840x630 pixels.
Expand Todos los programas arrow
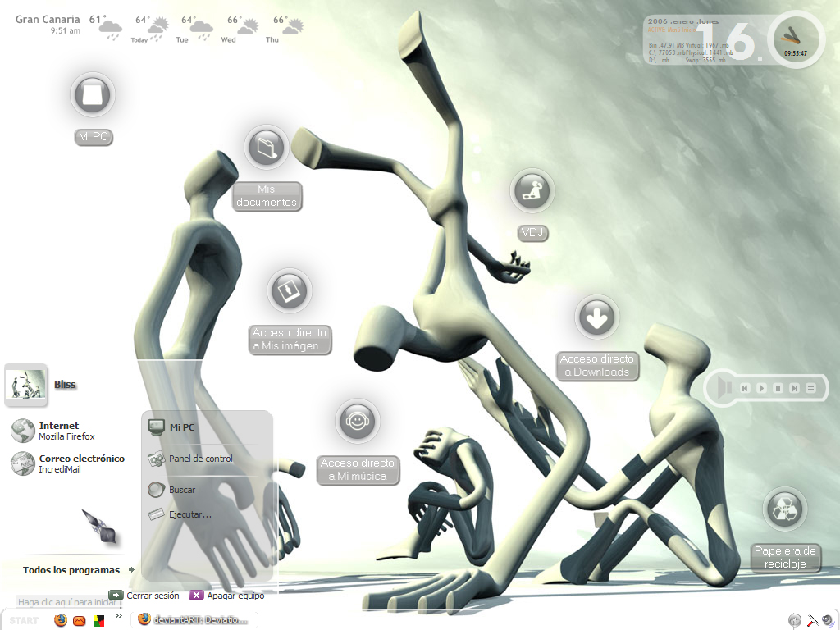pos(131,570)
